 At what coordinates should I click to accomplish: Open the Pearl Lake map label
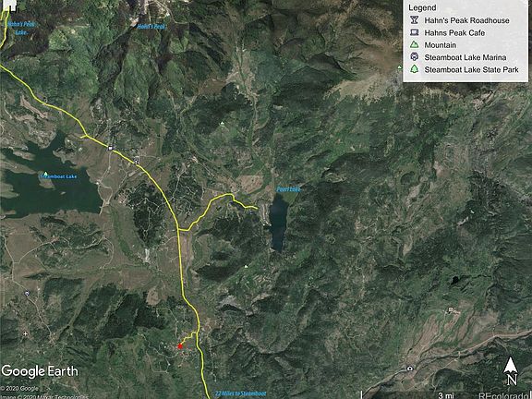[288, 189]
